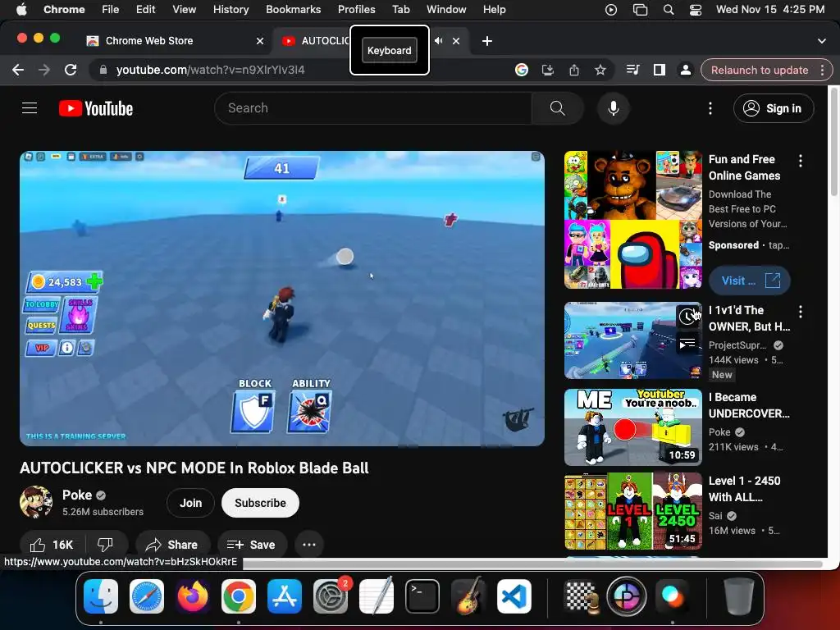
Task: Click the Share button under the video
Action: click(171, 545)
